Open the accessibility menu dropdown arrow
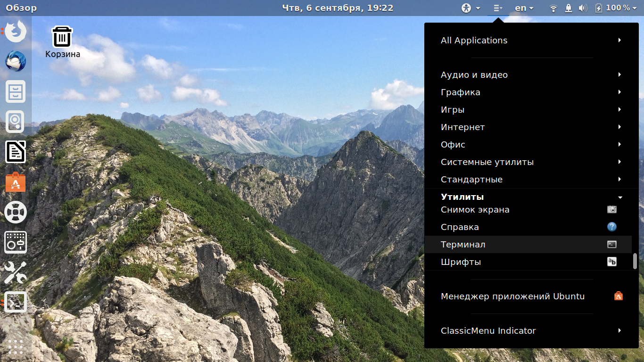 pos(478,8)
